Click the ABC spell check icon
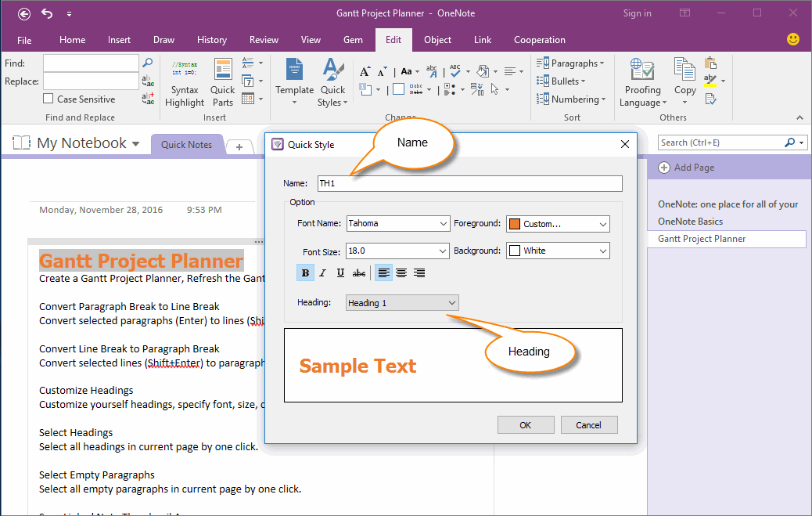812x516 pixels. pyautogui.click(x=455, y=71)
